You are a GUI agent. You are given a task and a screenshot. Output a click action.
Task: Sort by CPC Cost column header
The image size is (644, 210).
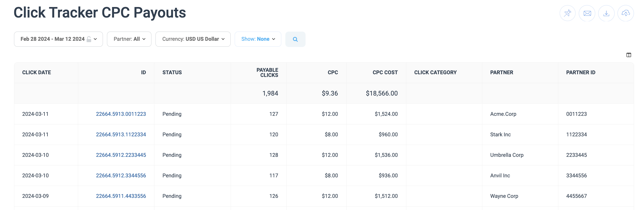[385, 72]
